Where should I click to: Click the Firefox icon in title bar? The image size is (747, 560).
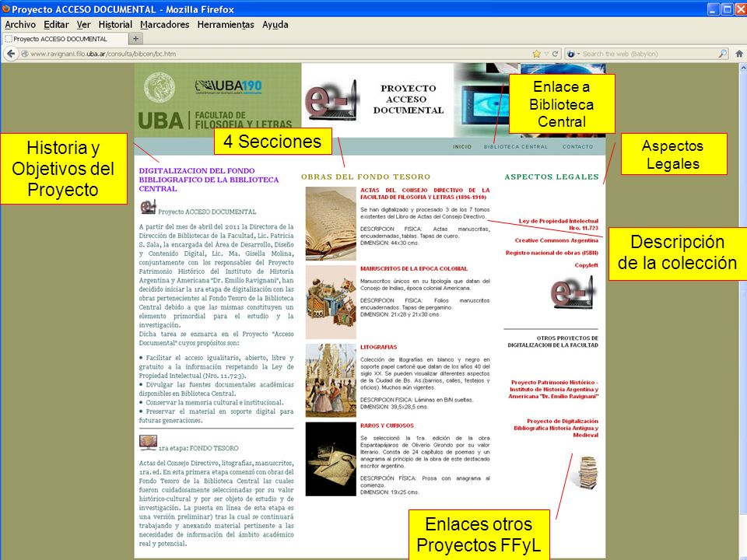[x=5, y=9]
